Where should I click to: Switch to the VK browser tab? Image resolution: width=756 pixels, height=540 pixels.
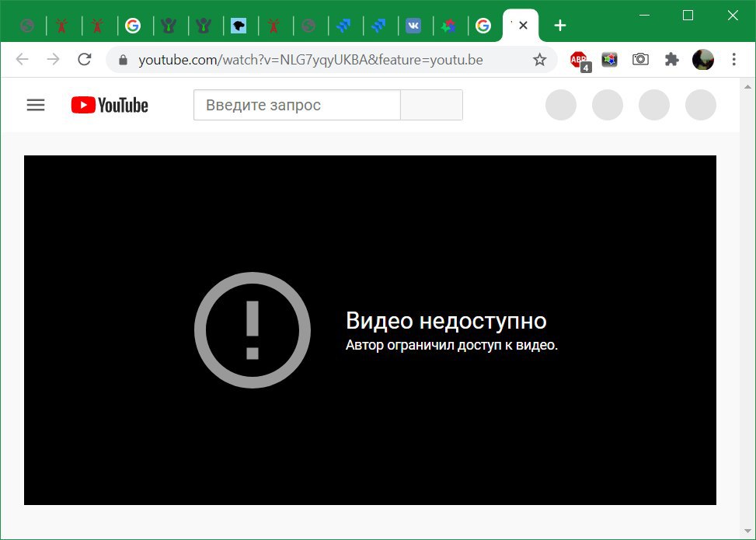(x=413, y=26)
